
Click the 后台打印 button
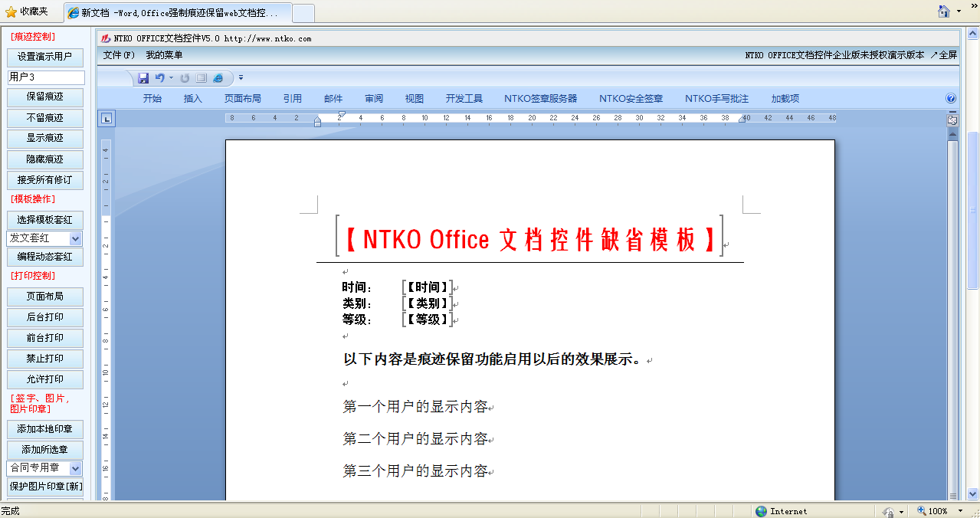pos(45,317)
